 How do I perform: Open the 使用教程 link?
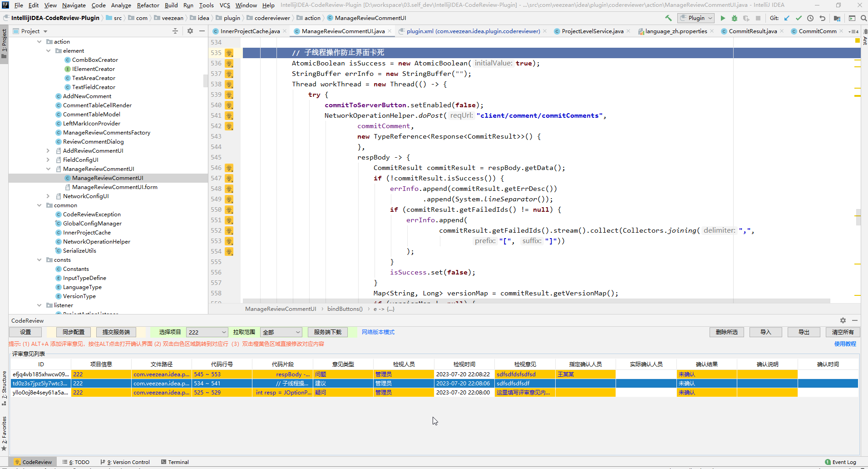point(845,344)
